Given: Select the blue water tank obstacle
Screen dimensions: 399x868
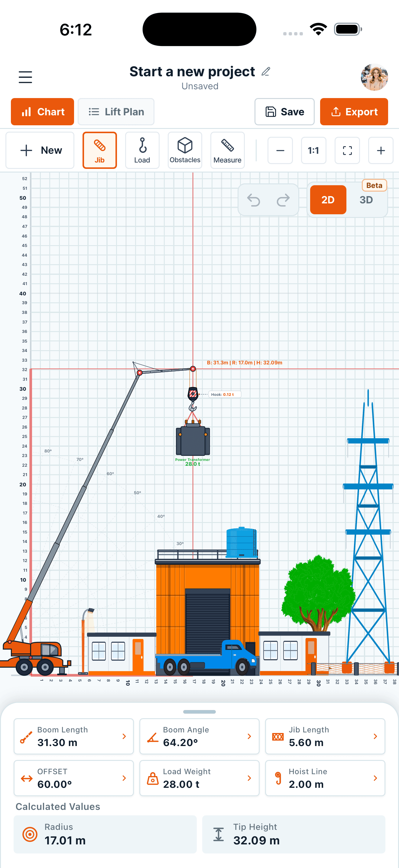Looking at the screenshot, I should click(241, 542).
